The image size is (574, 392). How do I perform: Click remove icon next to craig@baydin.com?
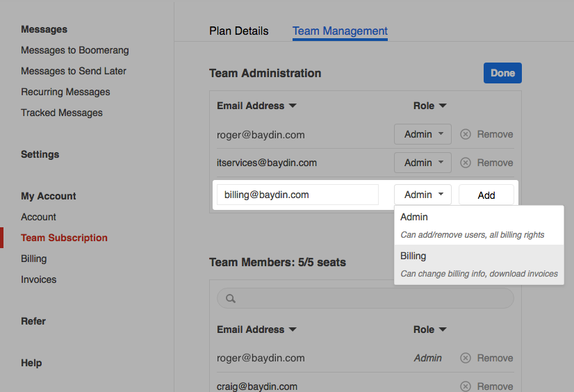tap(466, 386)
